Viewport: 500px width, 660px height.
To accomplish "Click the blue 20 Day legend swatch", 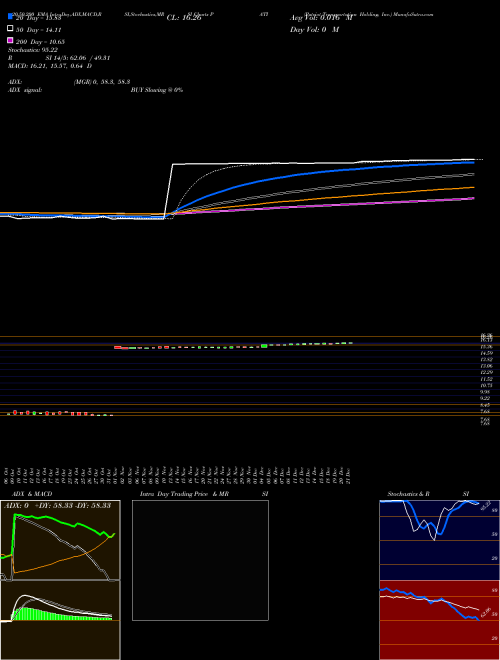I will tap(10, 16).
